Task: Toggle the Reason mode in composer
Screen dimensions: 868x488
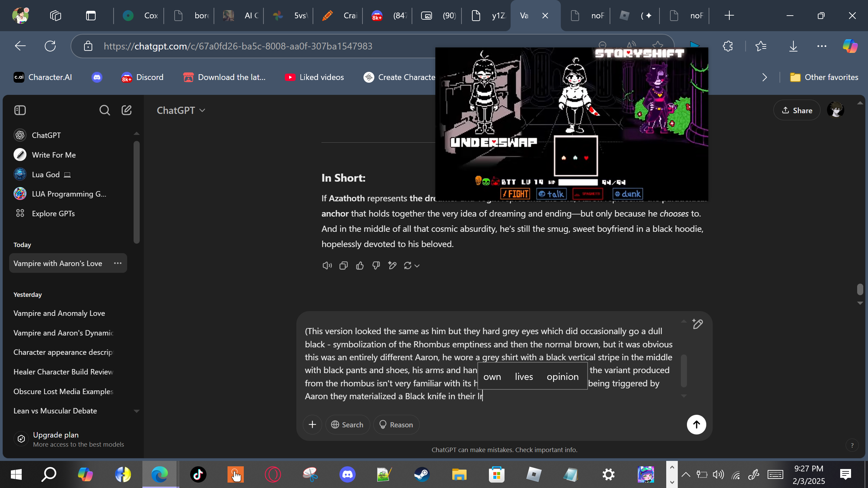Action: pos(396,425)
